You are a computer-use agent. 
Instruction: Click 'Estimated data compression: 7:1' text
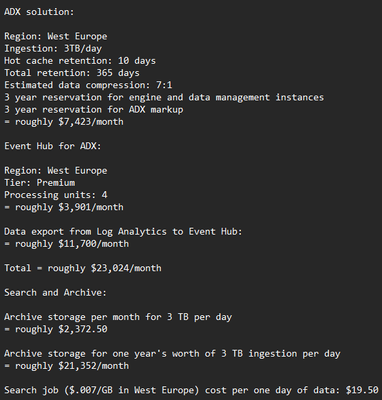(88, 85)
